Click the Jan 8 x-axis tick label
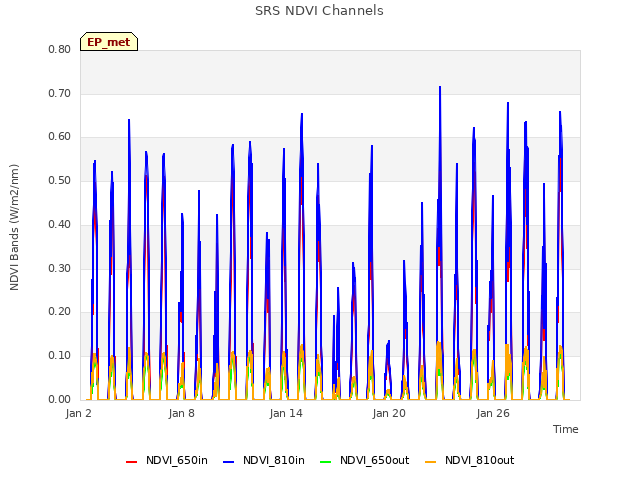The image size is (640, 480). [182, 413]
